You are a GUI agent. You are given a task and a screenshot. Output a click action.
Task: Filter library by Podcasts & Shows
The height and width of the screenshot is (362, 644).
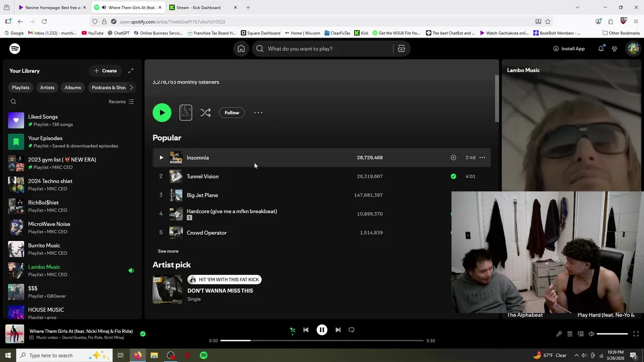(x=108, y=87)
